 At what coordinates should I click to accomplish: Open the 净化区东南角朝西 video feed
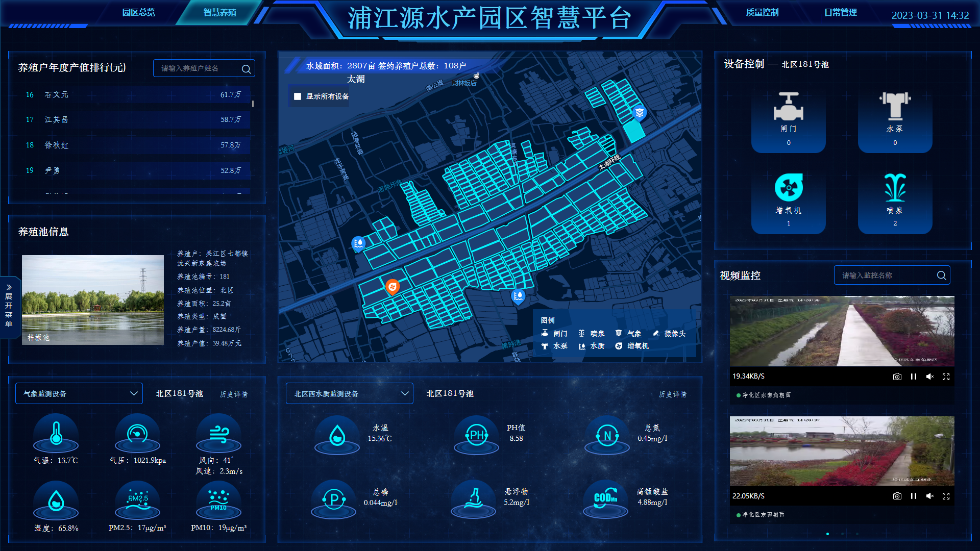click(x=842, y=331)
